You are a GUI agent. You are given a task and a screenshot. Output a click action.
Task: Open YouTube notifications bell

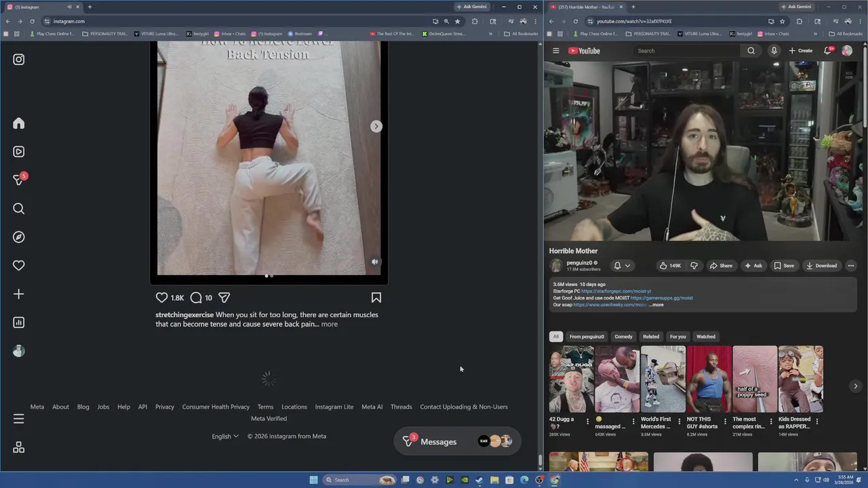[x=829, y=51]
